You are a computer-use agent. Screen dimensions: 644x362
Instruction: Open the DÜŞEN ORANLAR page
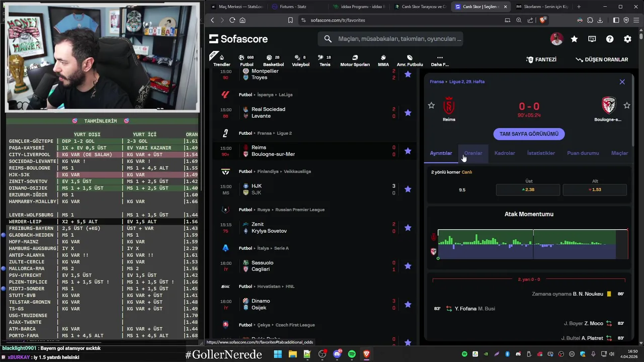(x=602, y=59)
